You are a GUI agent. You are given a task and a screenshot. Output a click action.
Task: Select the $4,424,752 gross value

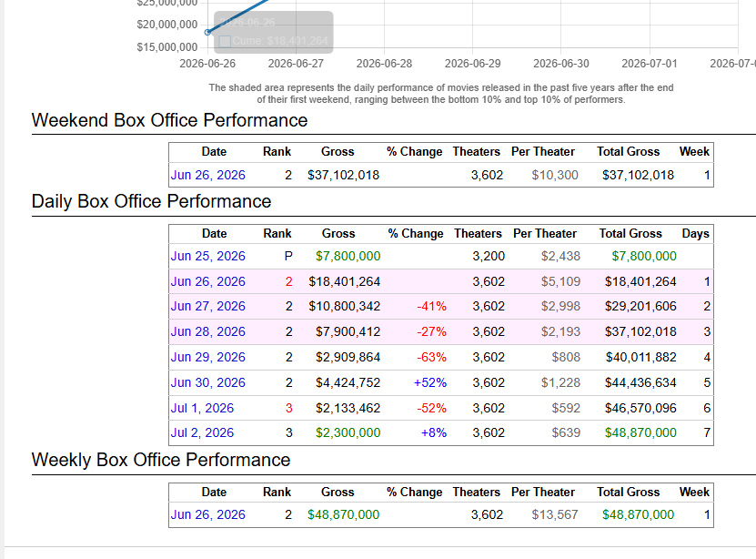point(348,383)
